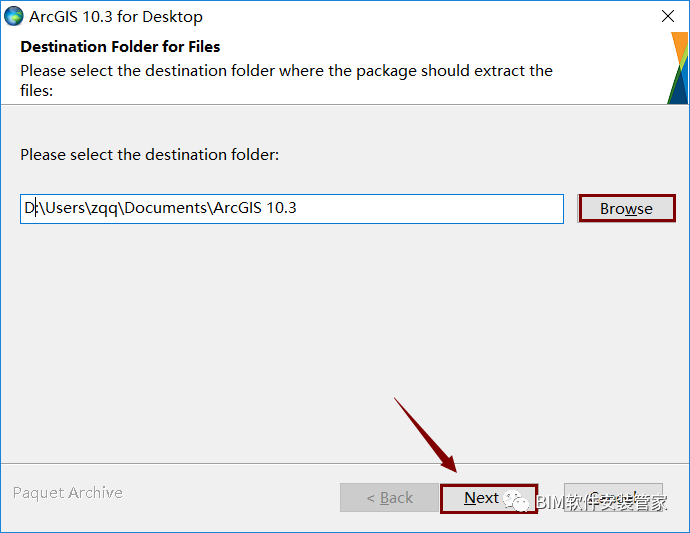
Task: Proceed by clicking the Next button
Action: click(489, 498)
